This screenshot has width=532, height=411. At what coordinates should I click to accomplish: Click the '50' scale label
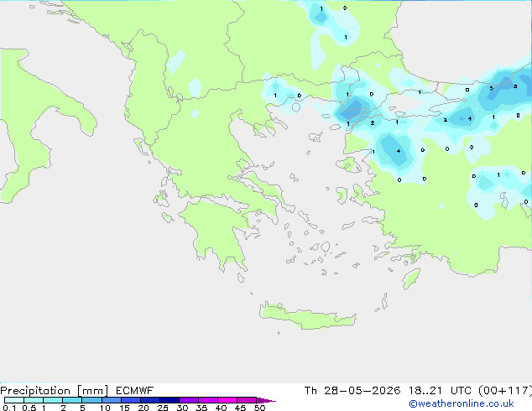pos(259,408)
